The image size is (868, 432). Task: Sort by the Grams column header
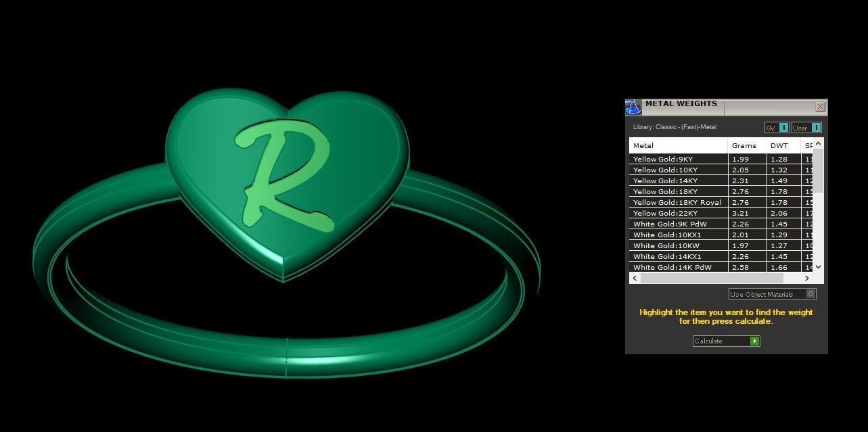click(748, 145)
